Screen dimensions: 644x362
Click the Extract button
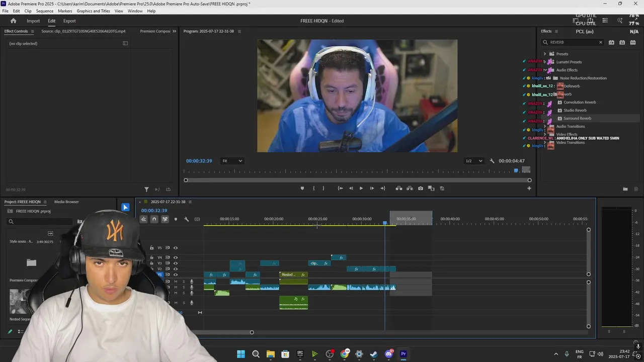[x=410, y=188]
